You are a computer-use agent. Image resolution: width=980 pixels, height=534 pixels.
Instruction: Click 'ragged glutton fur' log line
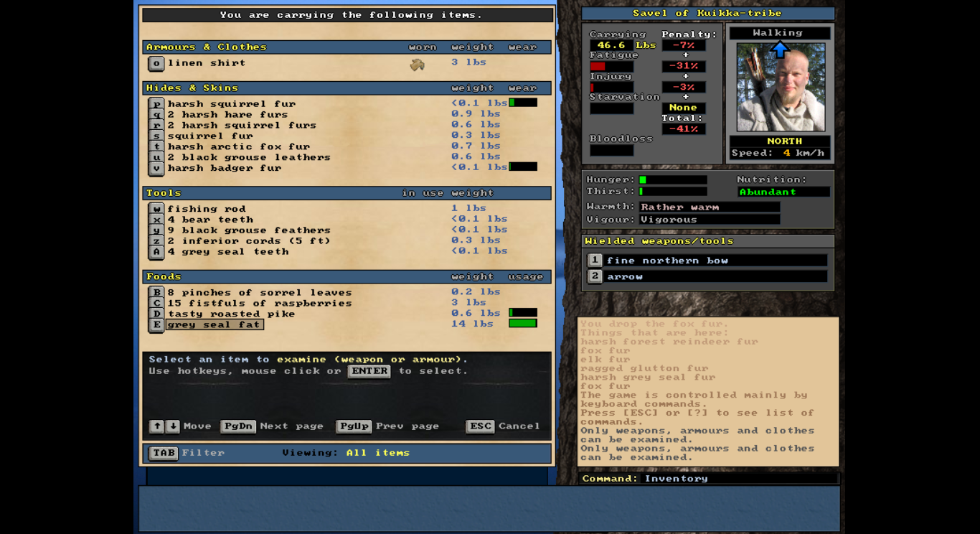[x=644, y=368]
